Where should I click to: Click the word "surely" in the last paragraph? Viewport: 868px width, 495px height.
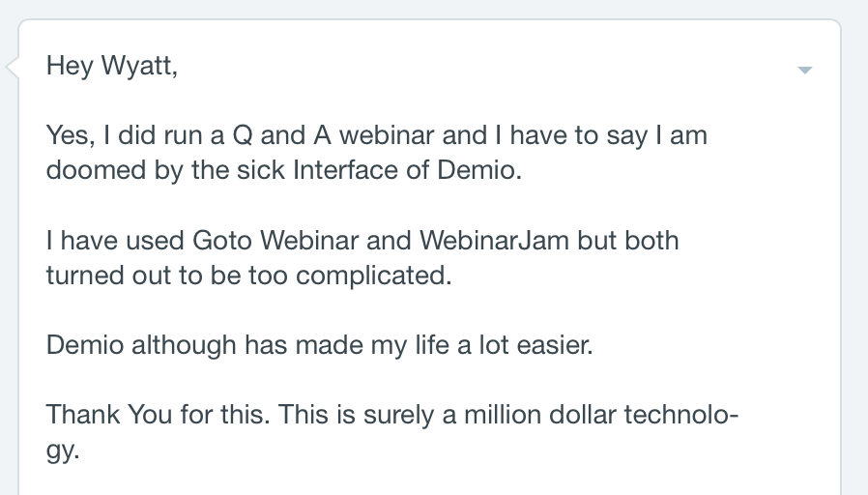tap(398, 414)
